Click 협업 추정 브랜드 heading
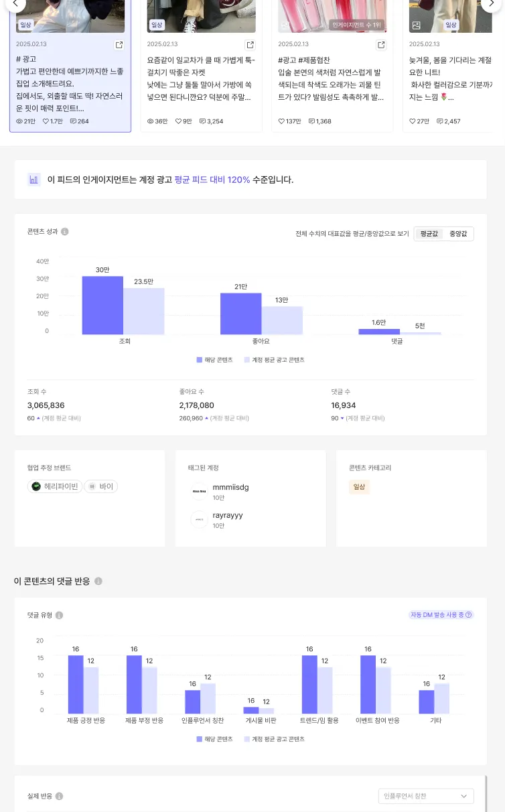Image resolution: width=505 pixels, height=812 pixels. point(49,468)
